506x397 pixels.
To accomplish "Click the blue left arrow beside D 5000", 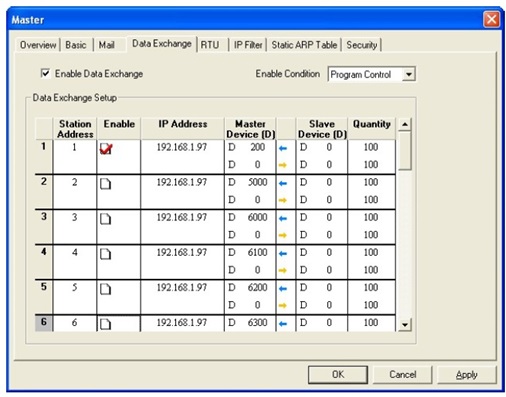I will point(283,183).
